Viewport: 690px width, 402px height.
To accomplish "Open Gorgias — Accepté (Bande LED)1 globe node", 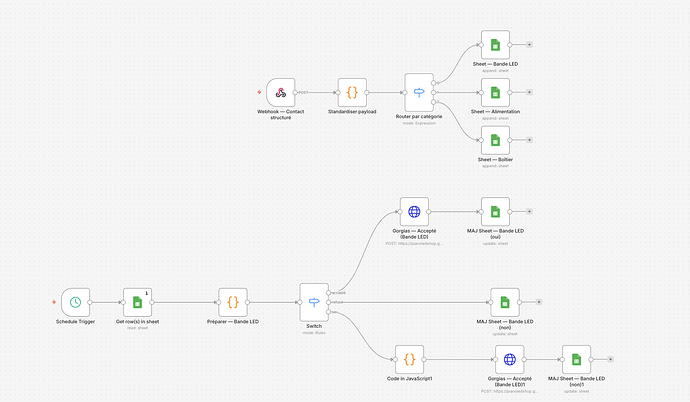I will pyautogui.click(x=510, y=359).
